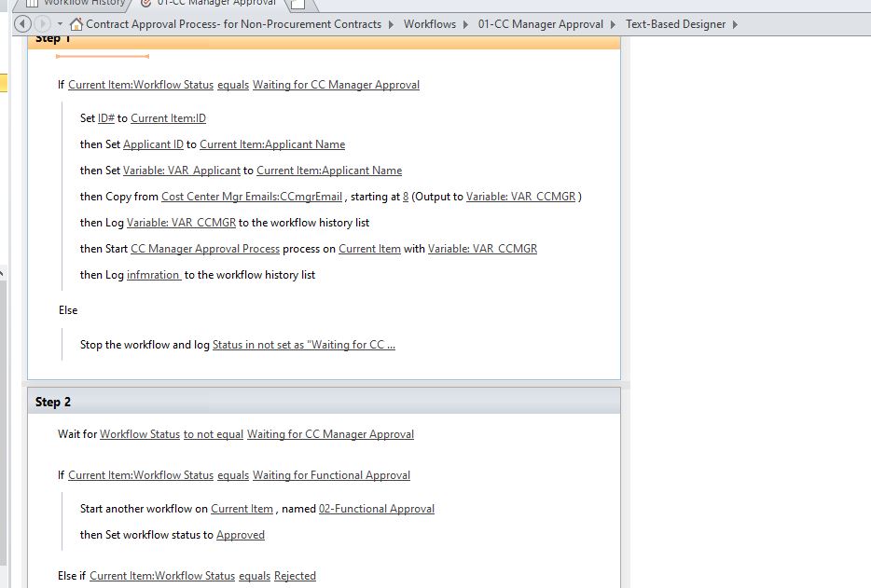The image size is (871, 588).
Task: Go back using the navigation back arrow
Action: pos(22,24)
